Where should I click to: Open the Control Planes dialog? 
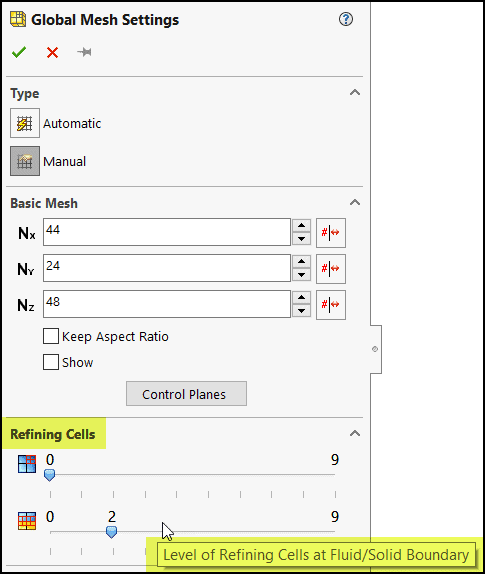click(186, 394)
